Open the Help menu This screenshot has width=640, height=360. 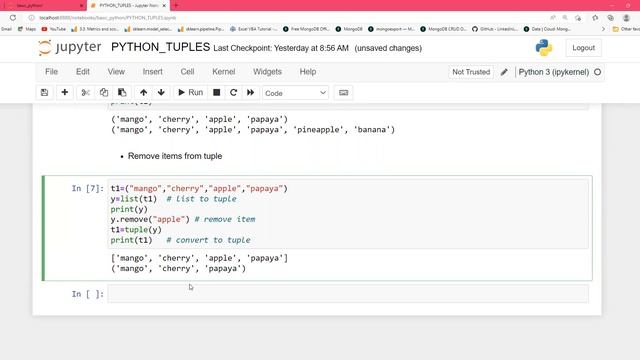(x=308, y=71)
